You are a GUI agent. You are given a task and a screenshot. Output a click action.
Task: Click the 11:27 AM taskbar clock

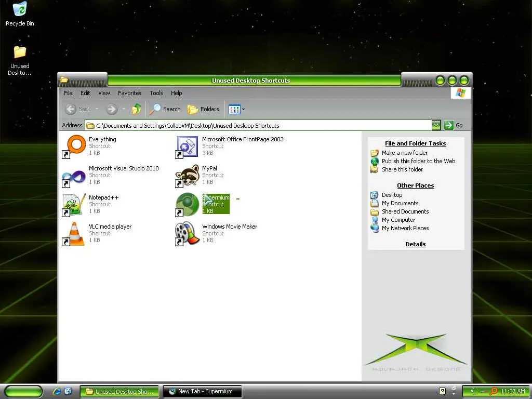pos(513,391)
